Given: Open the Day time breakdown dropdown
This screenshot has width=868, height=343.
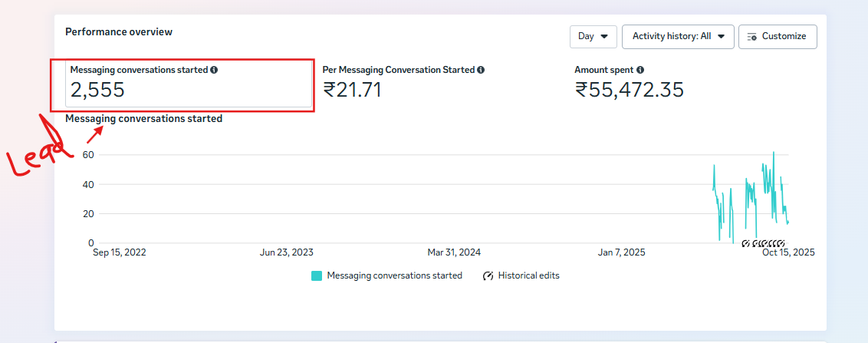Looking at the screenshot, I should pyautogui.click(x=593, y=37).
